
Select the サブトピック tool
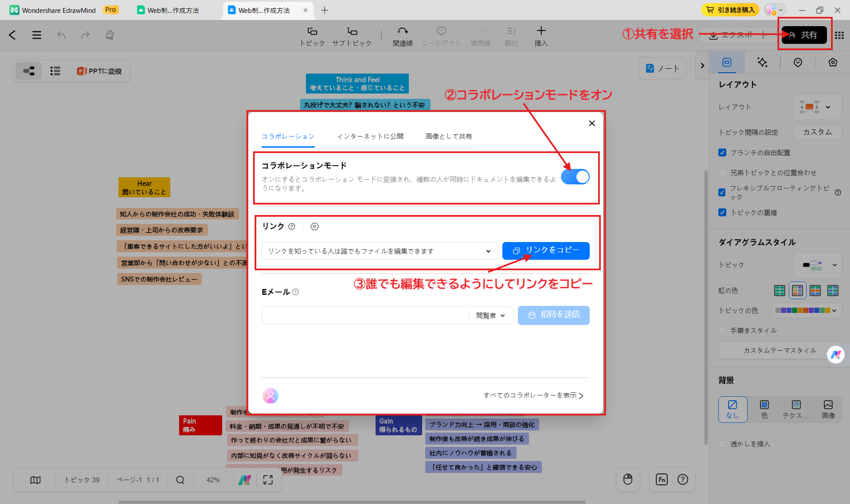pos(352,35)
